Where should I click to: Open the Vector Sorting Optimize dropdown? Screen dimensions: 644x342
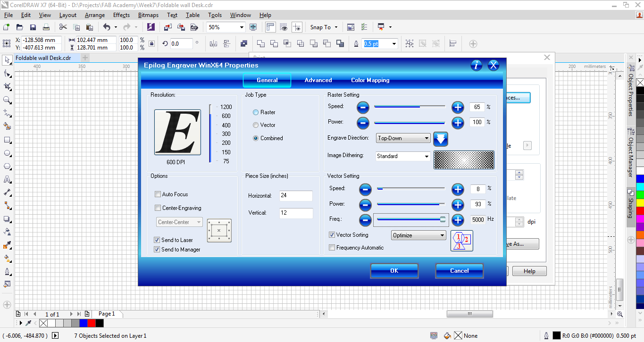(x=418, y=235)
